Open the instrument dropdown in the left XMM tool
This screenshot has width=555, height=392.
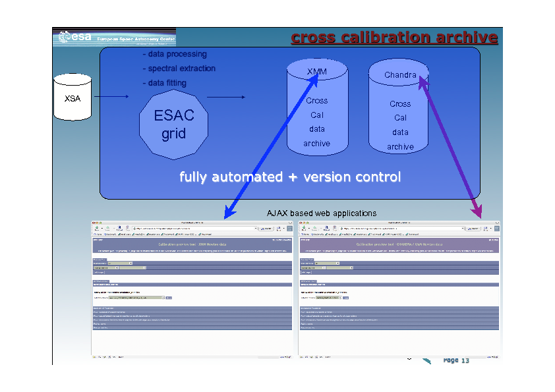pos(120,264)
